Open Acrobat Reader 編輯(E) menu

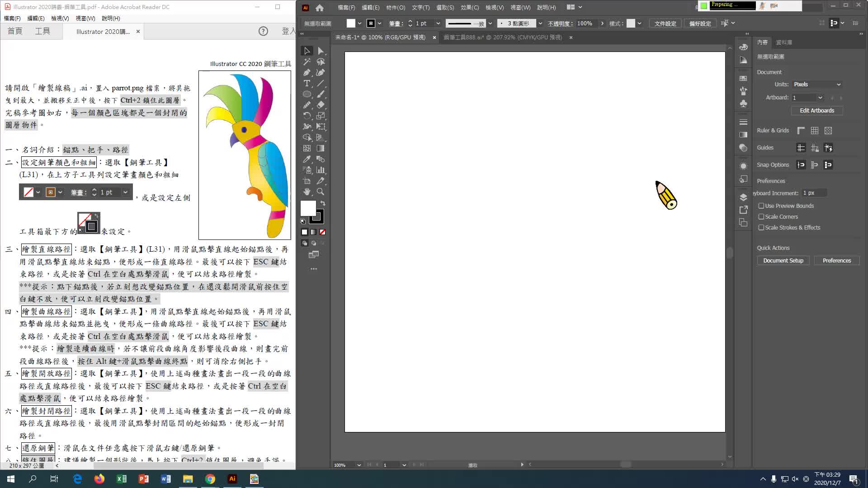click(x=36, y=19)
